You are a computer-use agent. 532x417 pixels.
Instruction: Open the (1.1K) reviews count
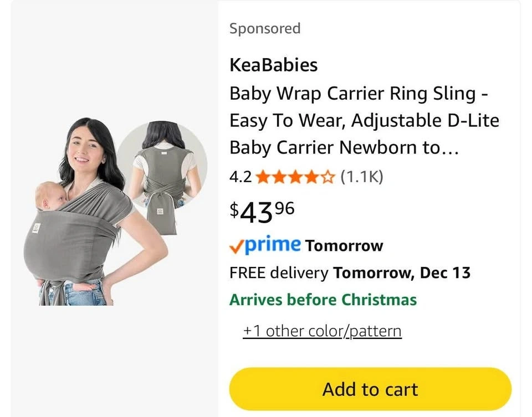(x=361, y=177)
